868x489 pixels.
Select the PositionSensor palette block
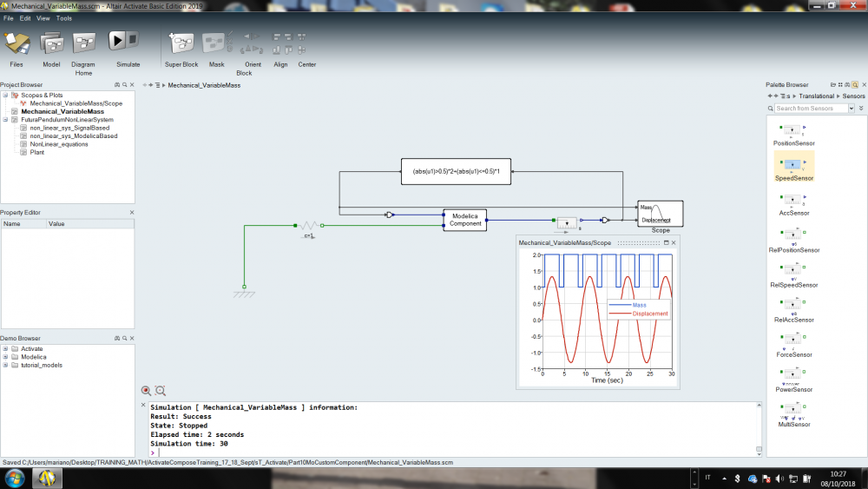pos(794,135)
